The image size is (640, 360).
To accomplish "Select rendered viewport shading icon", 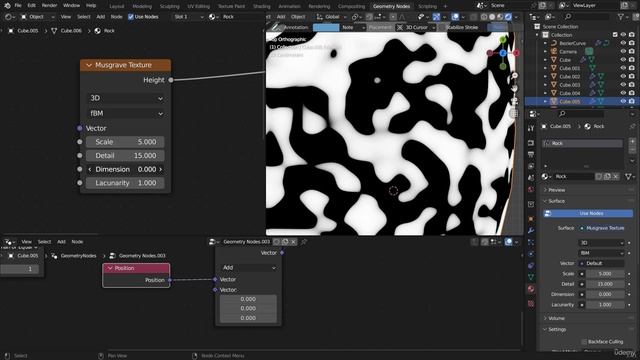I will (508, 17).
